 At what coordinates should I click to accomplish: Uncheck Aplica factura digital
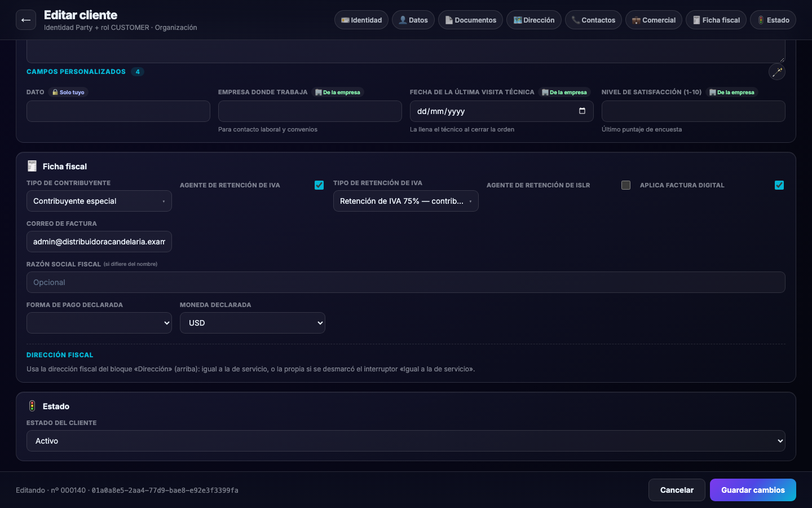click(779, 185)
